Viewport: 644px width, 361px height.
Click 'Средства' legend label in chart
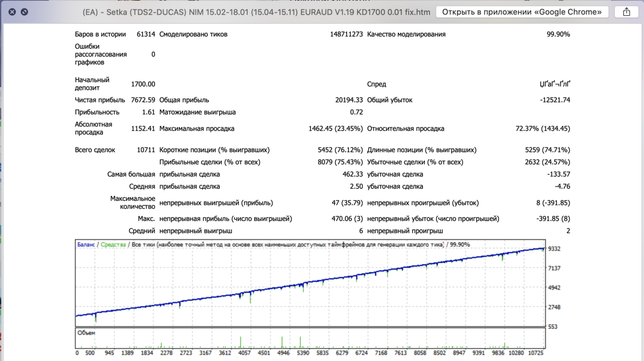[x=113, y=245]
